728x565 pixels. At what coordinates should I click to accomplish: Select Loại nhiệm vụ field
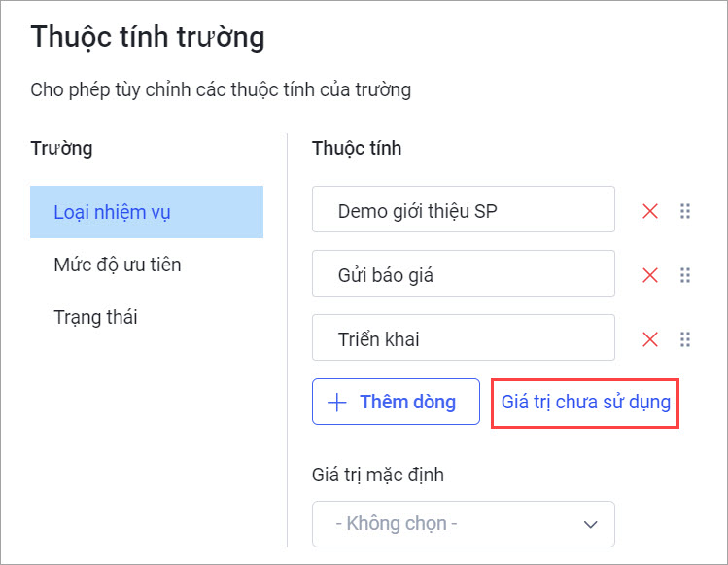[147, 212]
